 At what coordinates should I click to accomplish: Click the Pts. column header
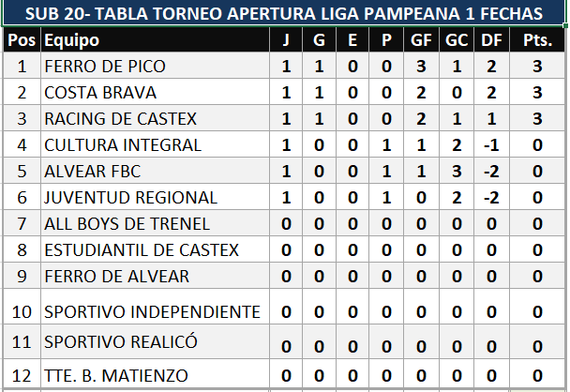coord(537,40)
